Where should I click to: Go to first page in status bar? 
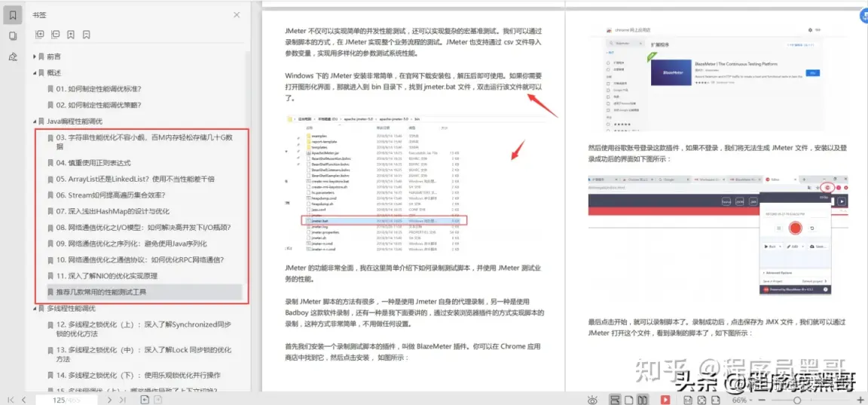[x=10, y=400]
